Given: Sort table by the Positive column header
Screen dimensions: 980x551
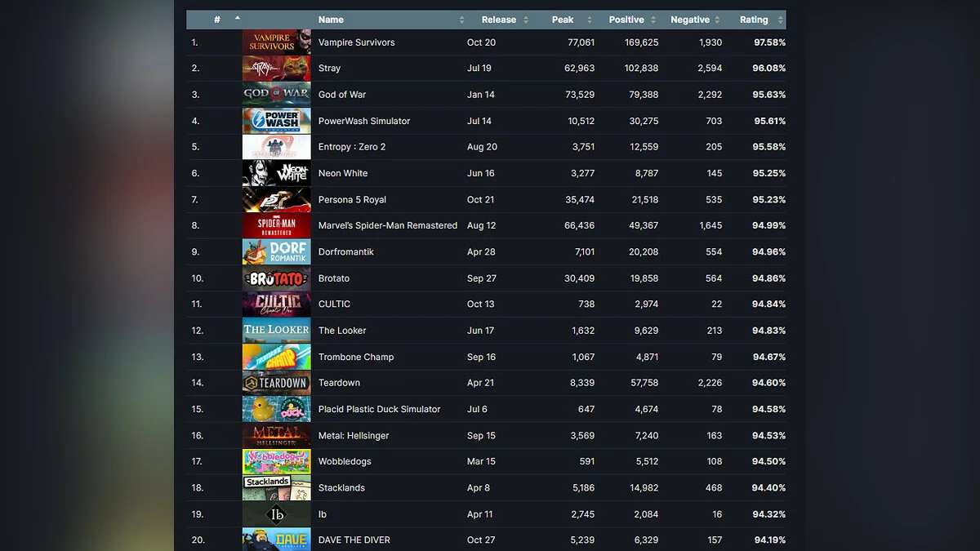Looking at the screenshot, I should [x=626, y=20].
